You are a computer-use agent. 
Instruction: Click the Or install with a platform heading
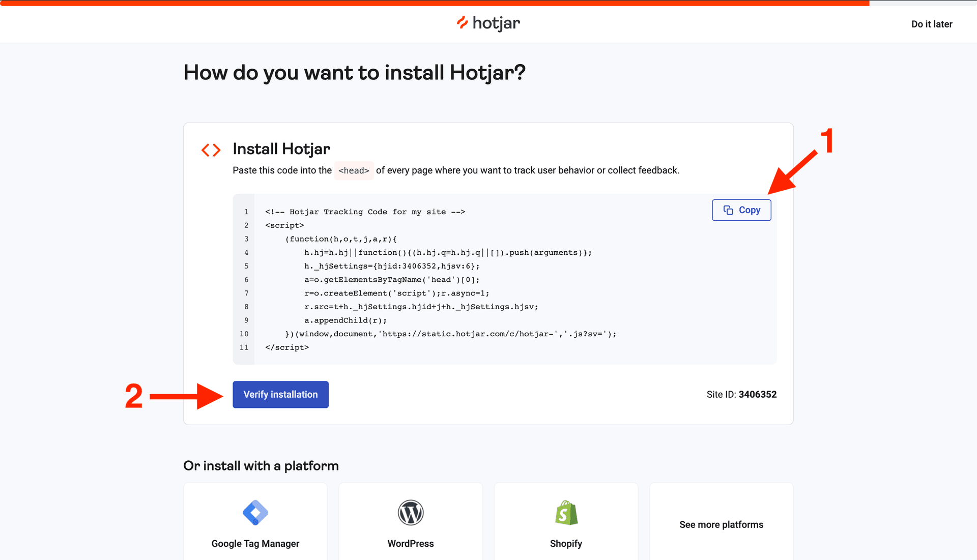261,465
